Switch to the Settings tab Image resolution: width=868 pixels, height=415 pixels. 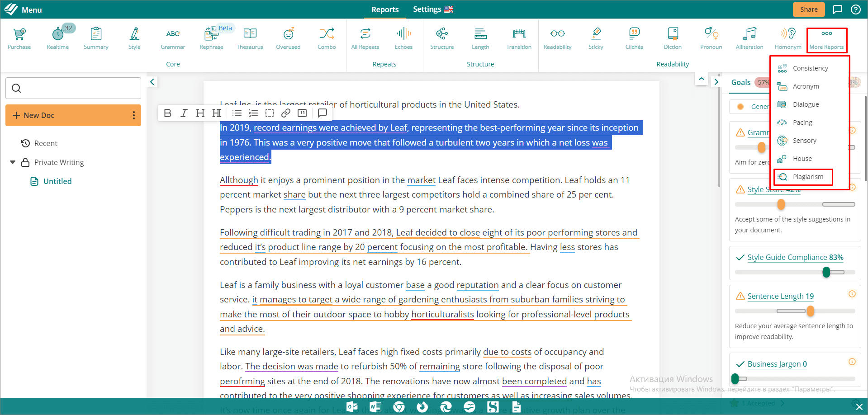pos(427,9)
